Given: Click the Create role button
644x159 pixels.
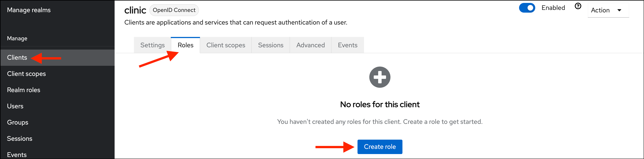Looking at the screenshot, I should click(x=380, y=147).
